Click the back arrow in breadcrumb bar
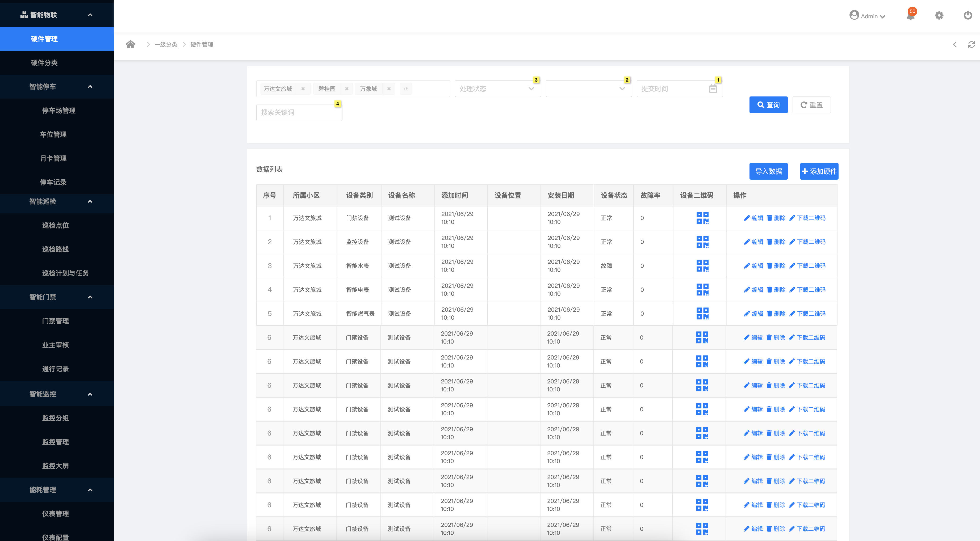Image resolution: width=980 pixels, height=541 pixels. [955, 44]
